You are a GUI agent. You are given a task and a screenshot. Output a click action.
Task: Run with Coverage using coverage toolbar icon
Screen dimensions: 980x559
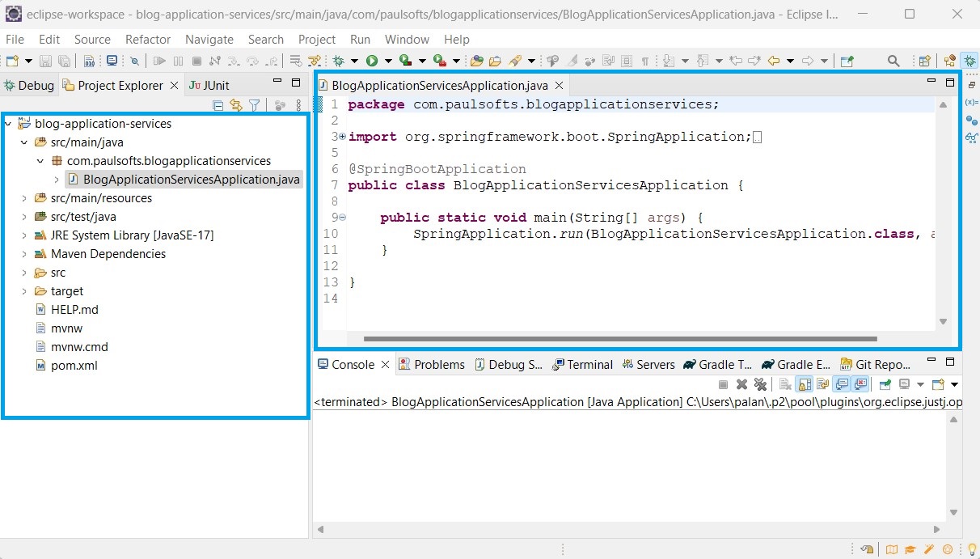pyautogui.click(x=405, y=61)
